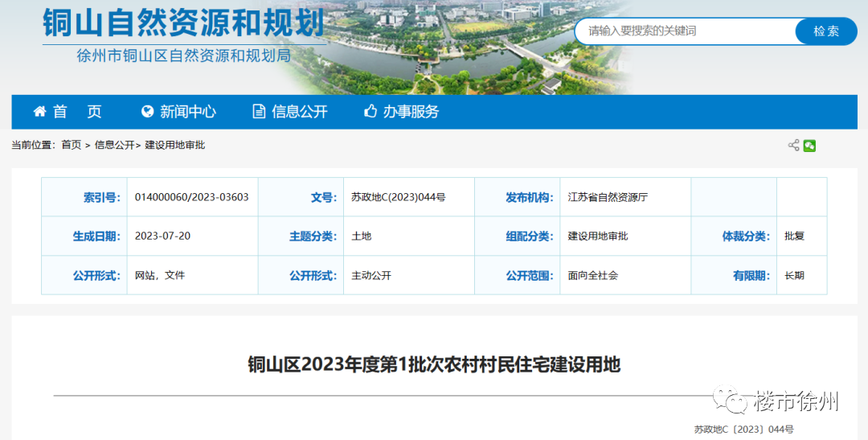The width and height of the screenshot is (868, 440).
Task: Click the 有限期 label cell
Action: (x=734, y=275)
